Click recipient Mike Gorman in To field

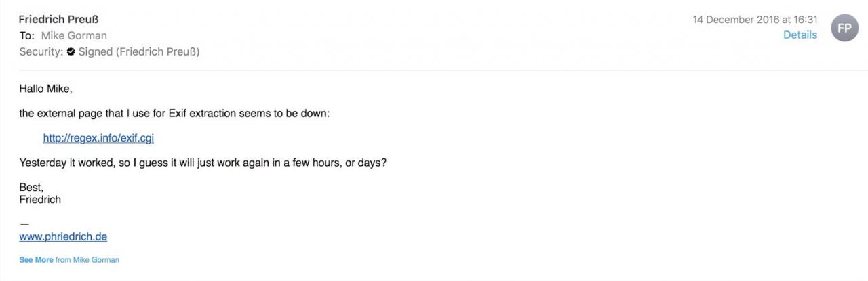pyautogui.click(x=74, y=35)
